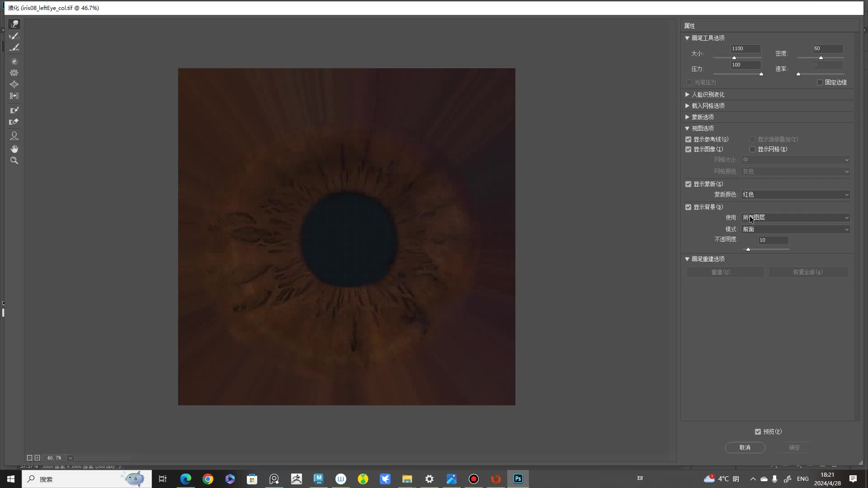Image resolution: width=868 pixels, height=488 pixels.
Task: Show hidden tray icons chevron
Action: [753, 479]
